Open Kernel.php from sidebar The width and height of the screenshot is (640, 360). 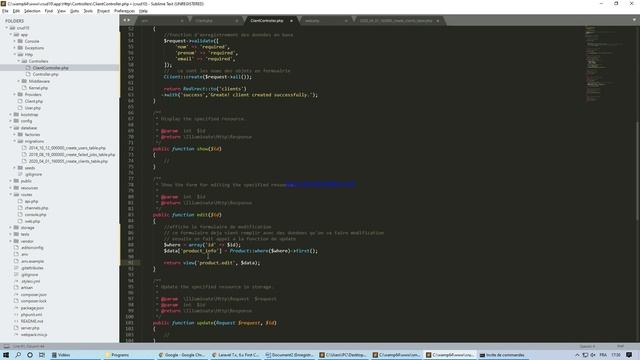pyautogui.click(x=38, y=88)
